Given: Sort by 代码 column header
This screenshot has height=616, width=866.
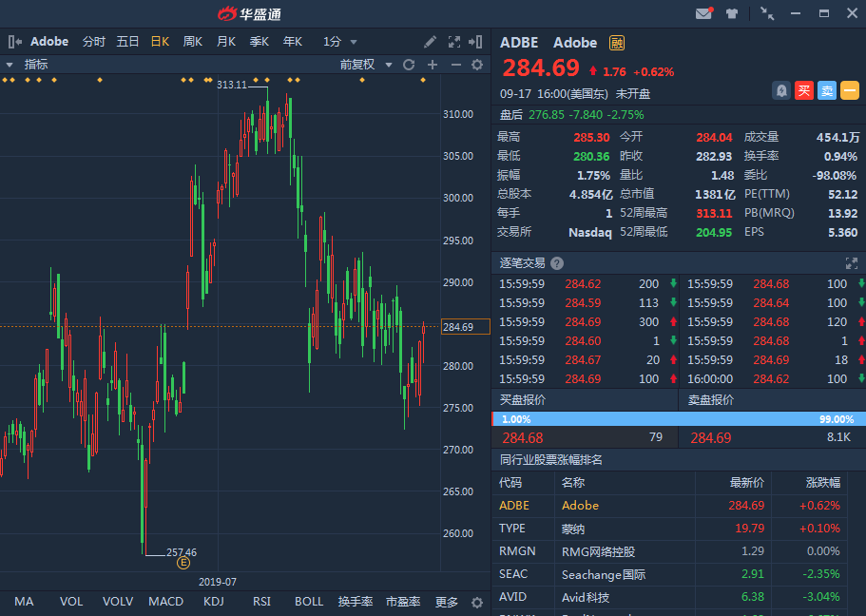Looking at the screenshot, I should pyautogui.click(x=510, y=483).
